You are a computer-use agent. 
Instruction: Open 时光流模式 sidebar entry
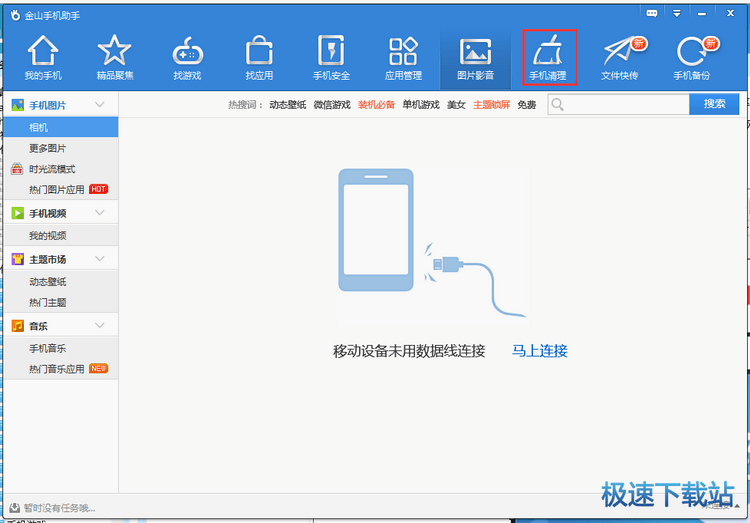(61, 169)
